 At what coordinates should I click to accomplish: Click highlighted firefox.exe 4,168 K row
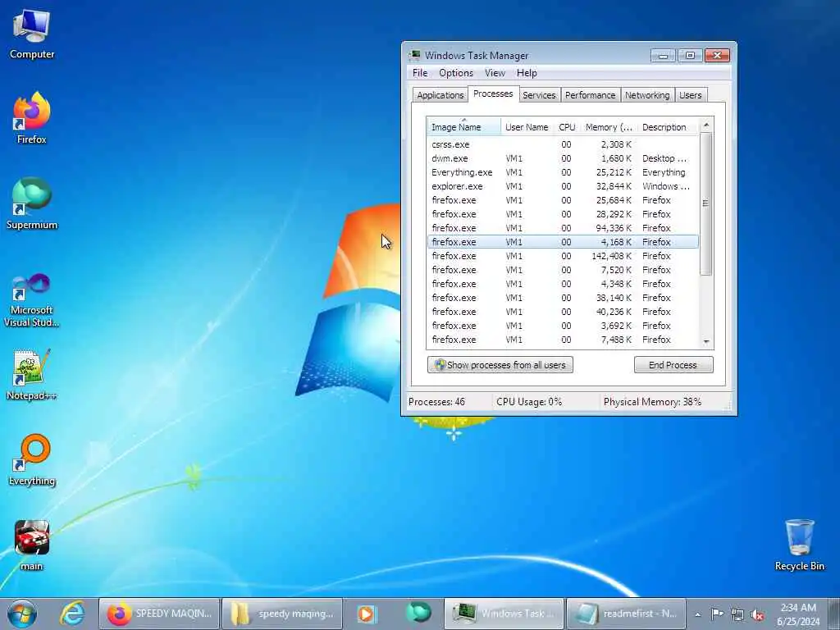tap(563, 242)
